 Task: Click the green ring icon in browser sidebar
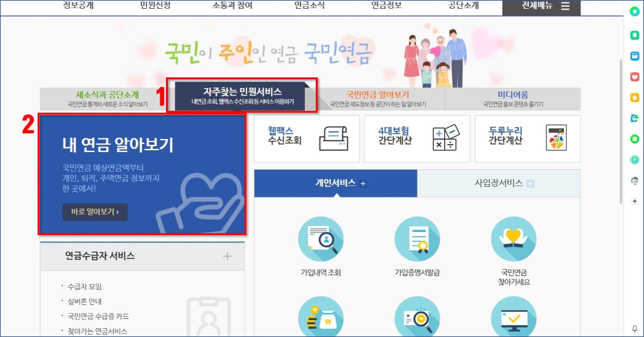635,11
